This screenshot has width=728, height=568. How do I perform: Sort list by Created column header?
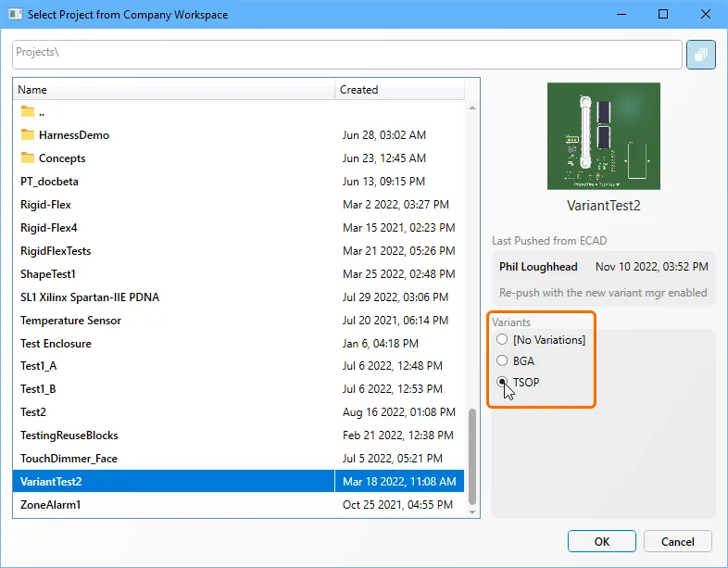[399, 90]
